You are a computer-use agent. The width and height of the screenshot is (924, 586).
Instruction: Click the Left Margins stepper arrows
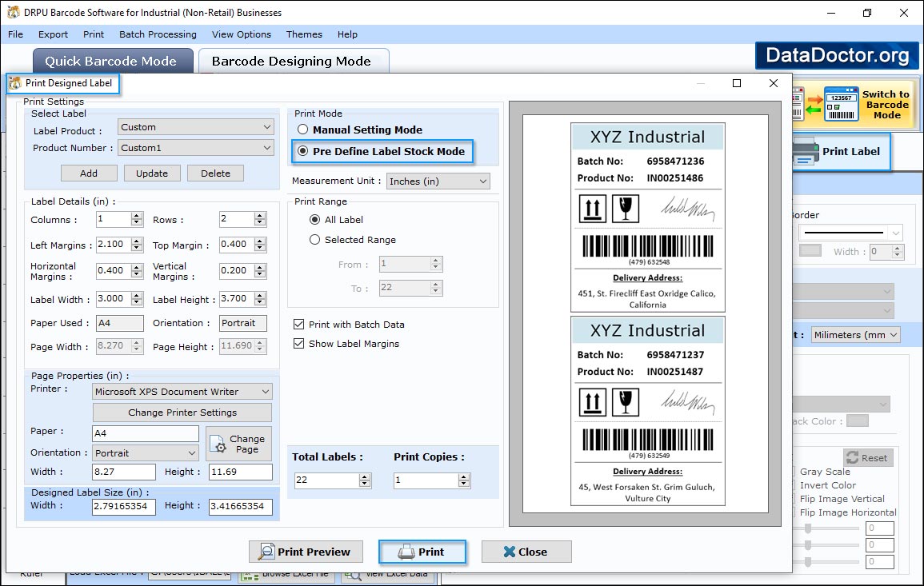point(137,245)
